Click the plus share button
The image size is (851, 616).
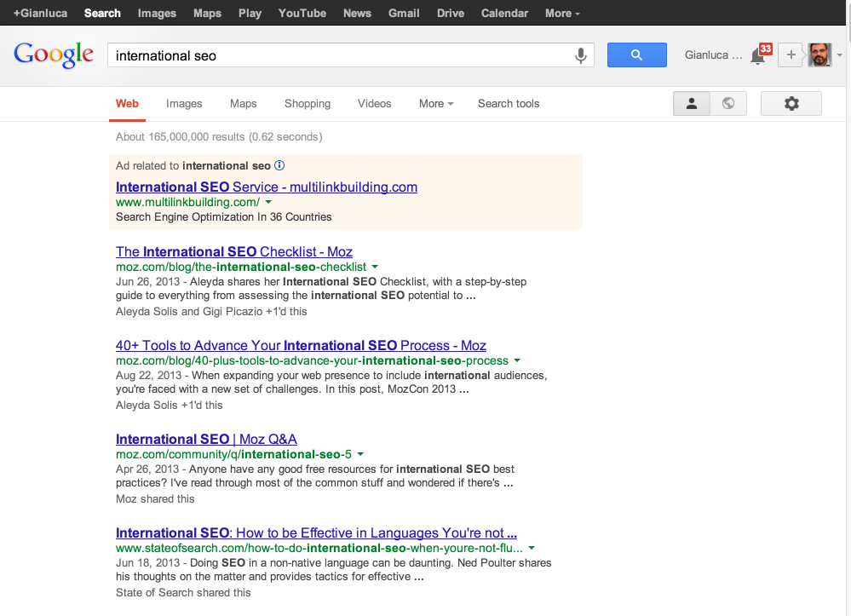click(x=791, y=55)
